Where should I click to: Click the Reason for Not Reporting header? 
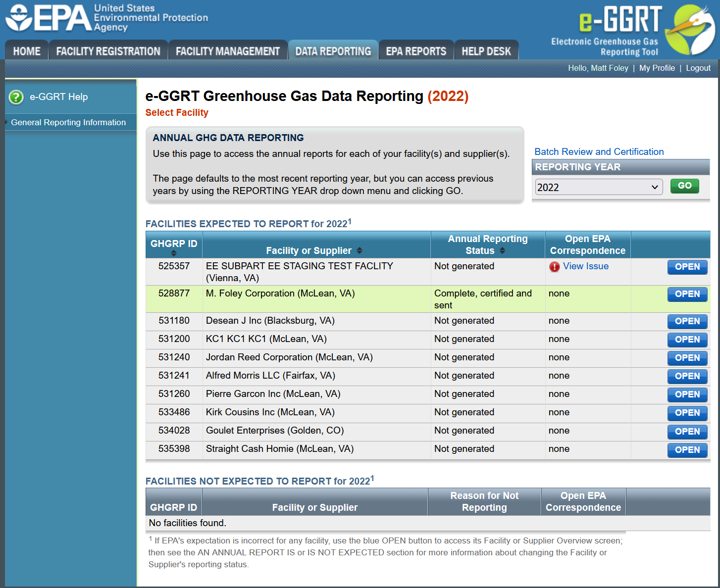(x=484, y=501)
